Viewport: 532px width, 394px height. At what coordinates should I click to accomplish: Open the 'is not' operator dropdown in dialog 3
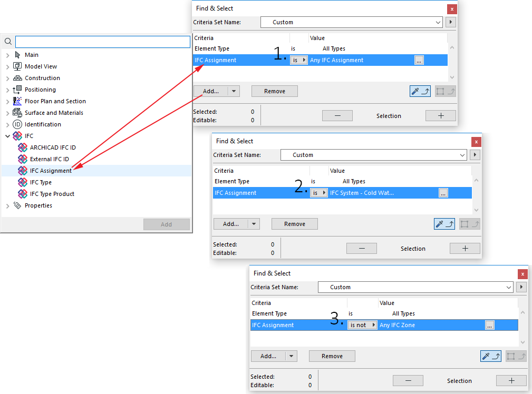click(x=362, y=325)
